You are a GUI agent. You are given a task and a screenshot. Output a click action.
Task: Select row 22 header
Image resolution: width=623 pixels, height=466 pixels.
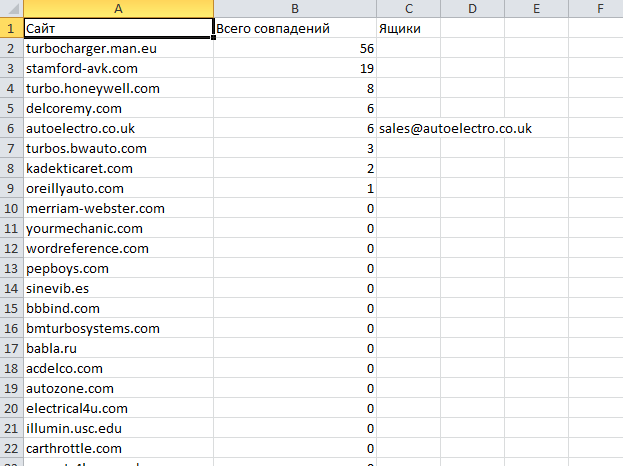tap(12, 448)
